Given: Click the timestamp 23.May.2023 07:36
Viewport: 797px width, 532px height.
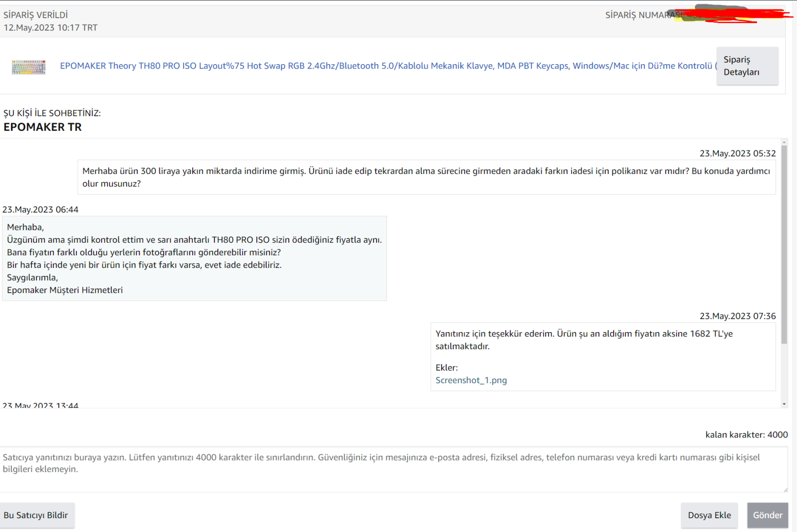Looking at the screenshot, I should [738, 316].
